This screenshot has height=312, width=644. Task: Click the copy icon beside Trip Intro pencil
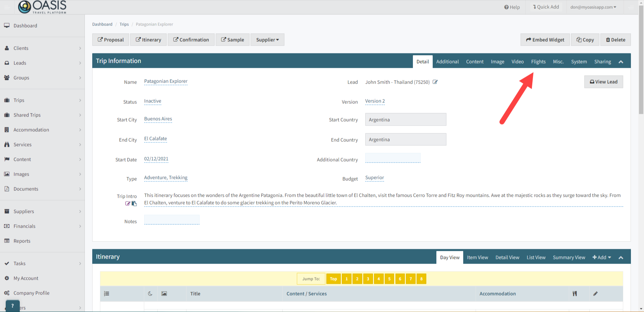(134, 203)
